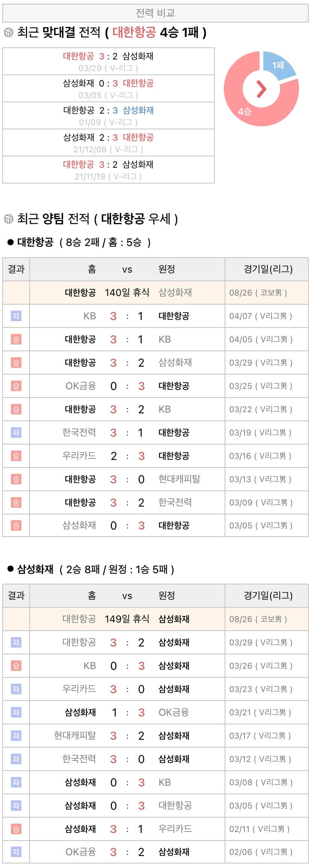Click the 패 badge for the 02/06 OK금융 match
Screen dimensions: 311x868
[16, 852]
